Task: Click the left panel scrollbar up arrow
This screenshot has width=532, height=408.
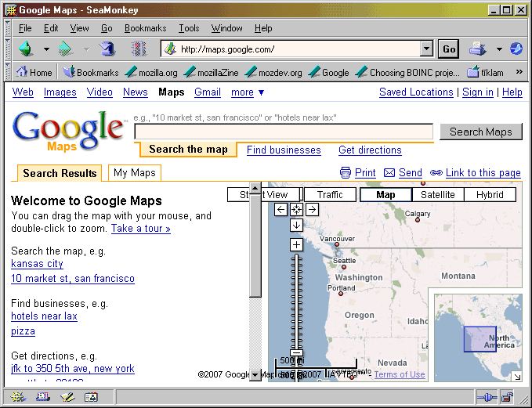Action: 255,188
